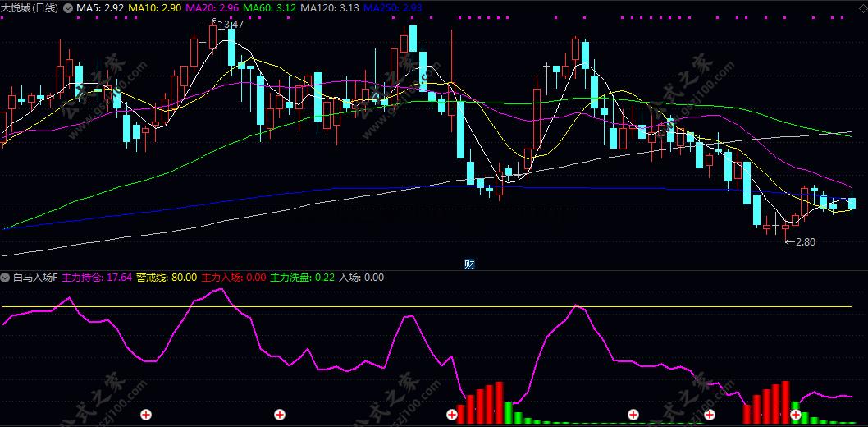
Task: Select the 大悦城(日线) chart title
Action: coord(31,8)
